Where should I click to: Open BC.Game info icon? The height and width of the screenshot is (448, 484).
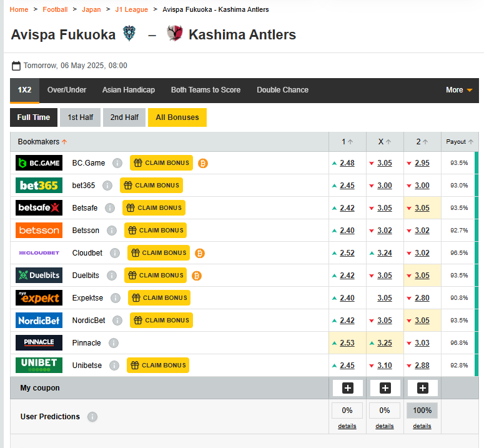pos(117,163)
